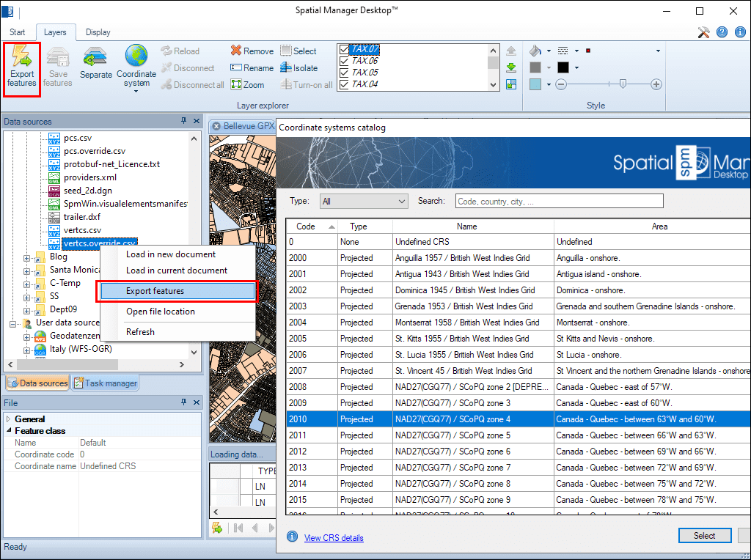Click Rename layer in ribbon

tap(252, 68)
